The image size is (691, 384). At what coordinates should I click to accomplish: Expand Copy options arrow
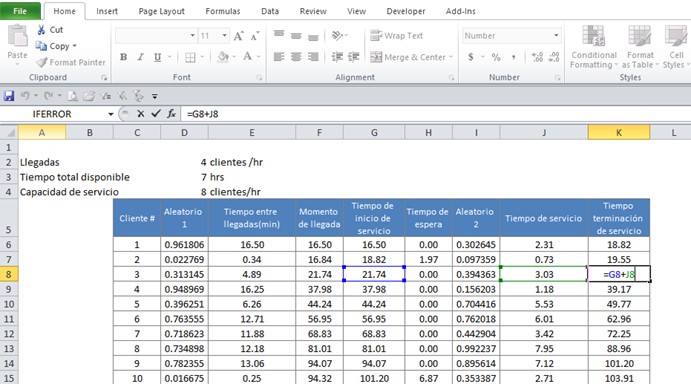coord(74,46)
